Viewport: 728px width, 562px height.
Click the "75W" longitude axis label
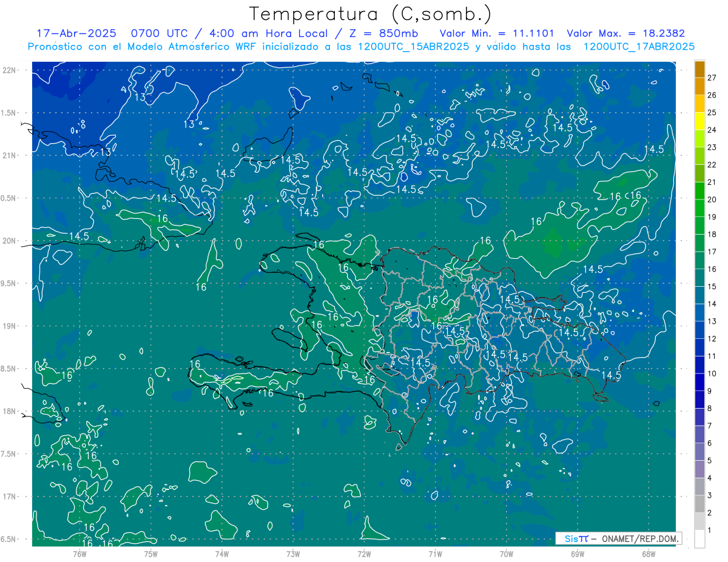coord(151,554)
